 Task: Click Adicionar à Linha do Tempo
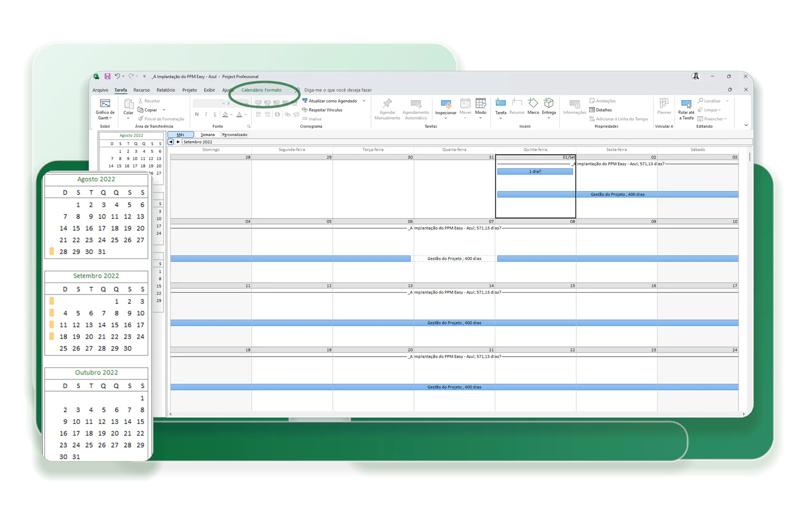click(x=619, y=119)
